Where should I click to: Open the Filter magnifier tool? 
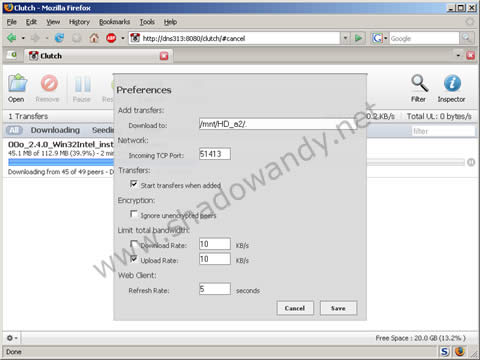419,83
